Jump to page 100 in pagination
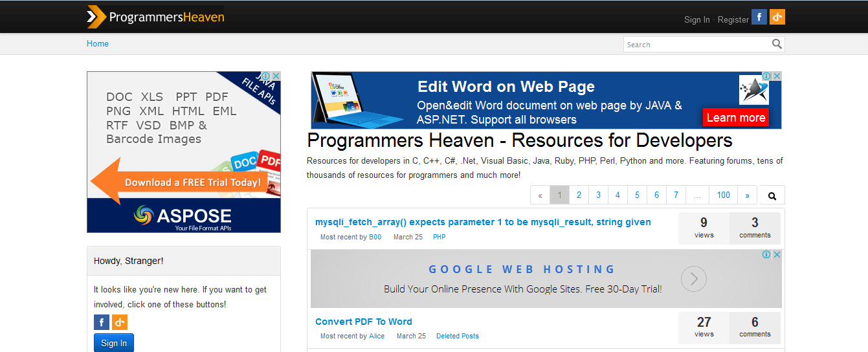 pos(724,195)
